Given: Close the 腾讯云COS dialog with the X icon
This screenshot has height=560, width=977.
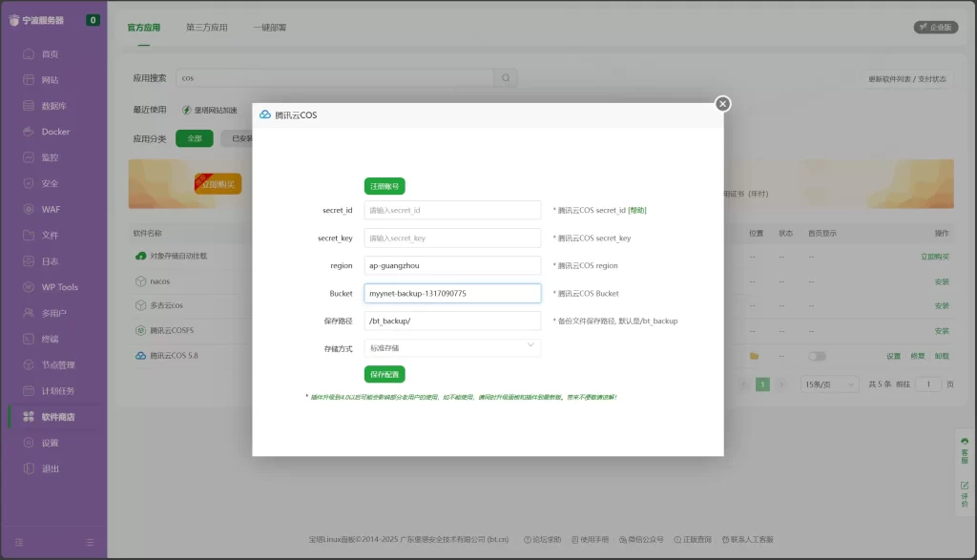Looking at the screenshot, I should [x=722, y=103].
